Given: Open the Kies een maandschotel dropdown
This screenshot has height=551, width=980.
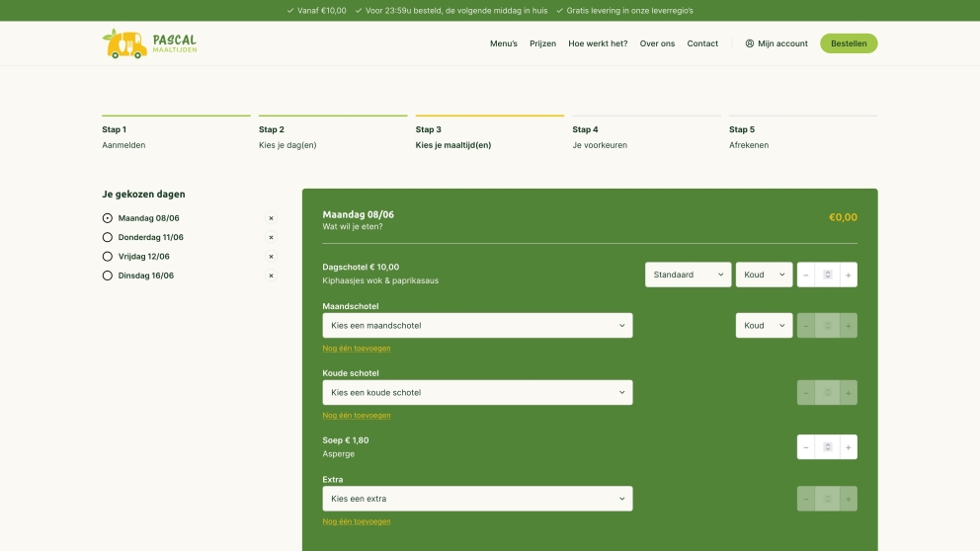Looking at the screenshot, I should [477, 326].
